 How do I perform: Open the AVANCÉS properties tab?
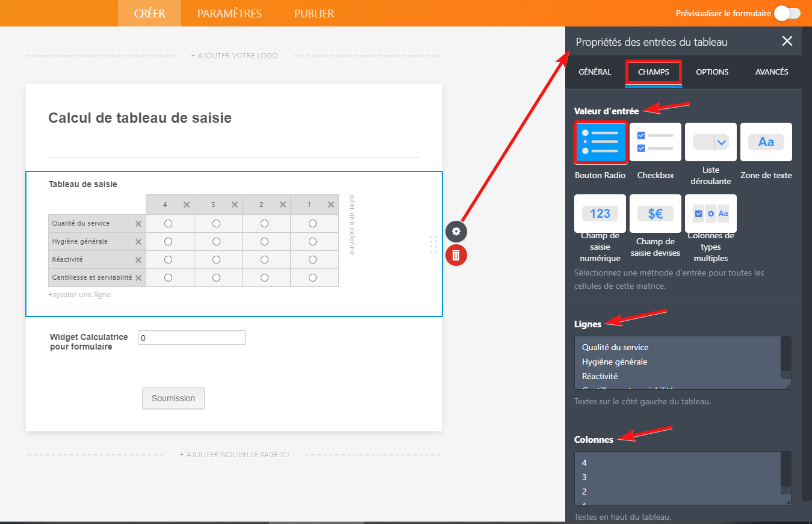(x=772, y=72)
